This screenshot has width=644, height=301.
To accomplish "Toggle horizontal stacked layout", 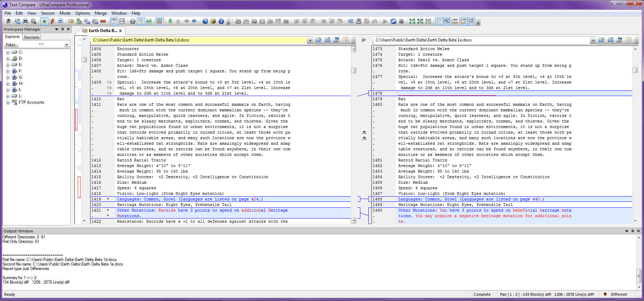I will (122, 22).
